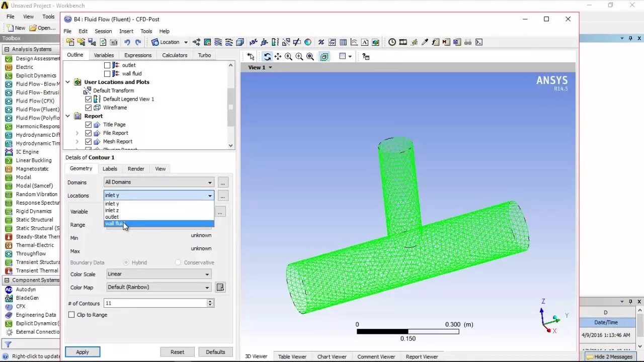Insert a Chart from toolbar
This screenshot has width=644, height=362.
[x=354, y=42]
